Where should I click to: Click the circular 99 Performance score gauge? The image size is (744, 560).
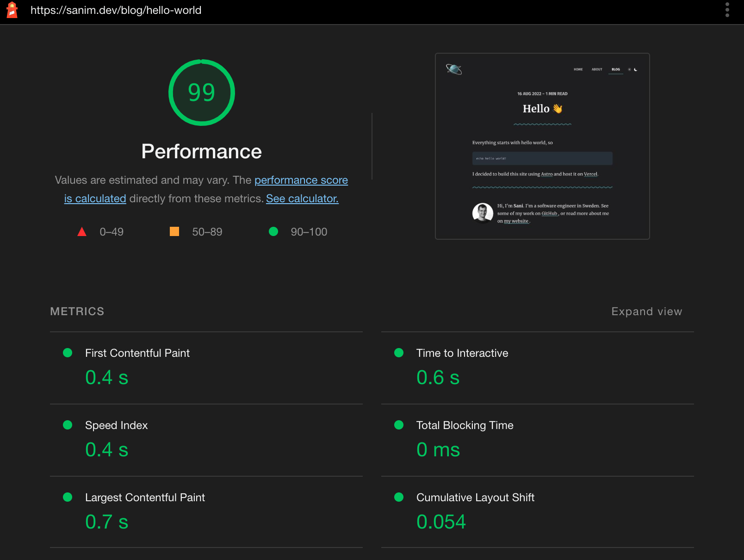201,92
